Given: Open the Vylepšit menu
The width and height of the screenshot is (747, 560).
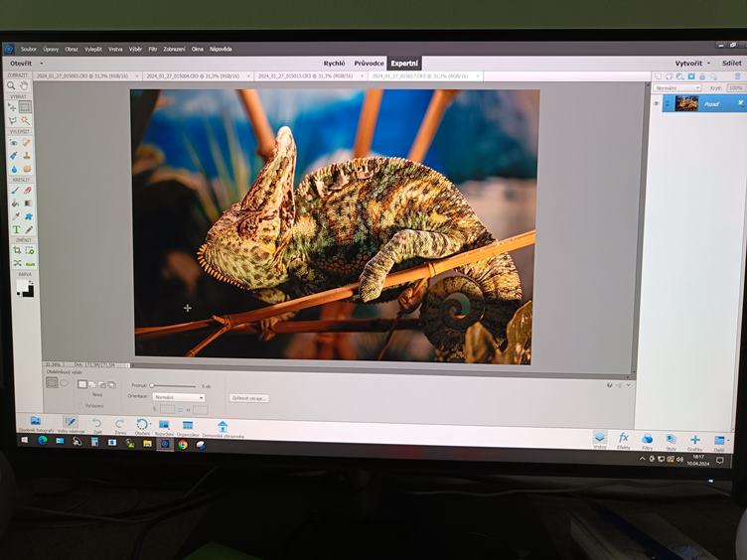Looking at the screenshot, I should pos(93,49).
